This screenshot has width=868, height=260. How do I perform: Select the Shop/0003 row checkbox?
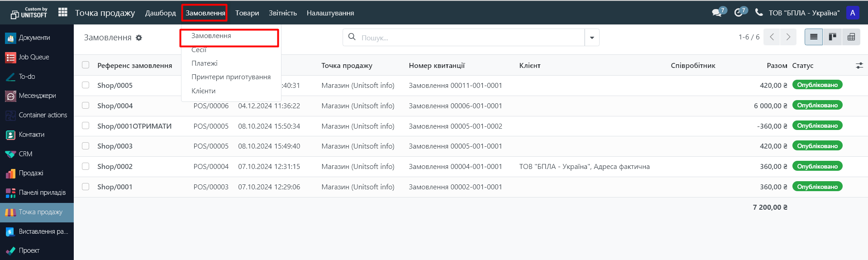[86, 146]
